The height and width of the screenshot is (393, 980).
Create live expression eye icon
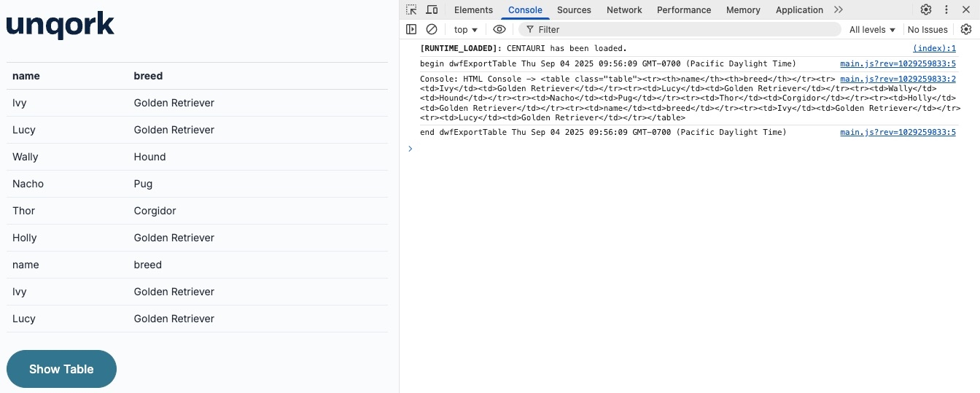click(x=499, y=29)
